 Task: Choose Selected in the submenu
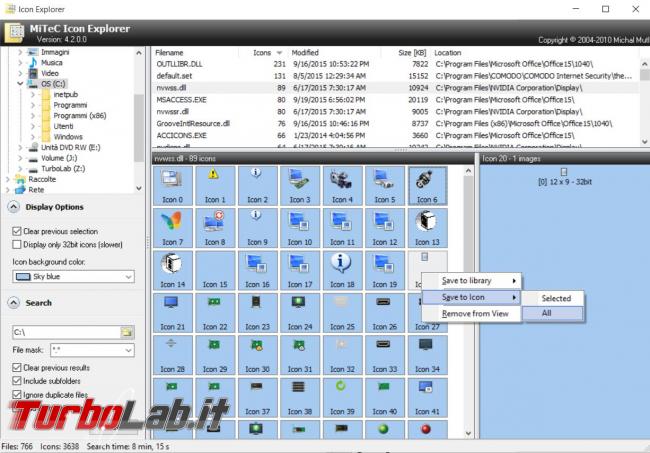[x=553, y=298]
